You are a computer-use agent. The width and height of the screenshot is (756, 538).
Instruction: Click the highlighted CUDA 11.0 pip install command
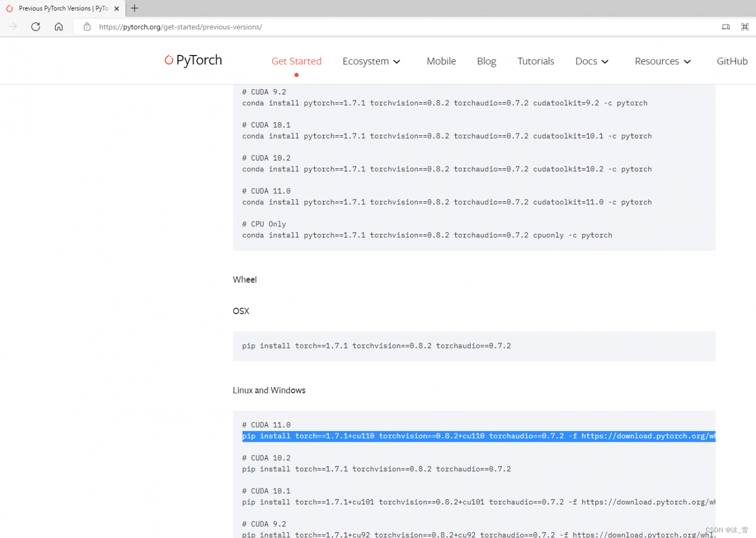[478, 436]
